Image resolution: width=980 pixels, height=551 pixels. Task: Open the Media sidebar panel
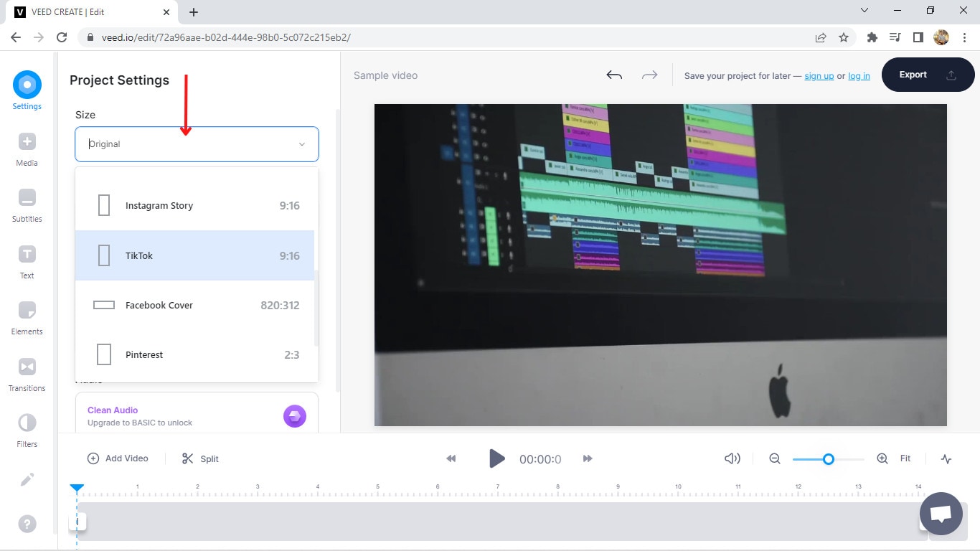coord(27,149)
